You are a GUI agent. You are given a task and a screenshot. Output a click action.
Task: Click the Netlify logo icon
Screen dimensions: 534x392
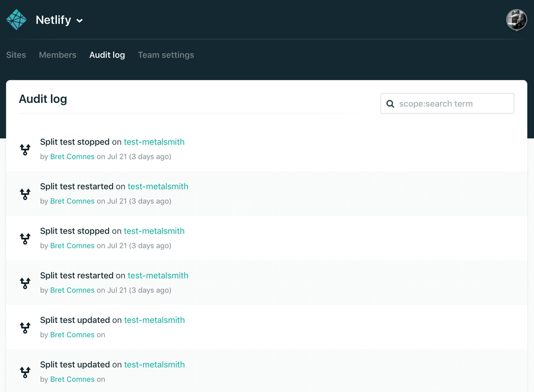(16, 20)
